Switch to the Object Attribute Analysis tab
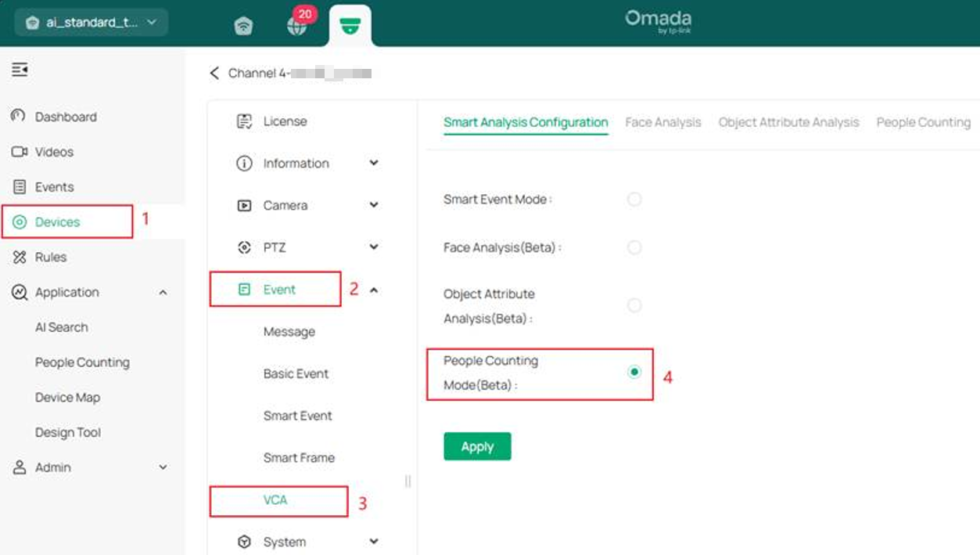This screenshot has height=555, width=980. pos(788,122)
